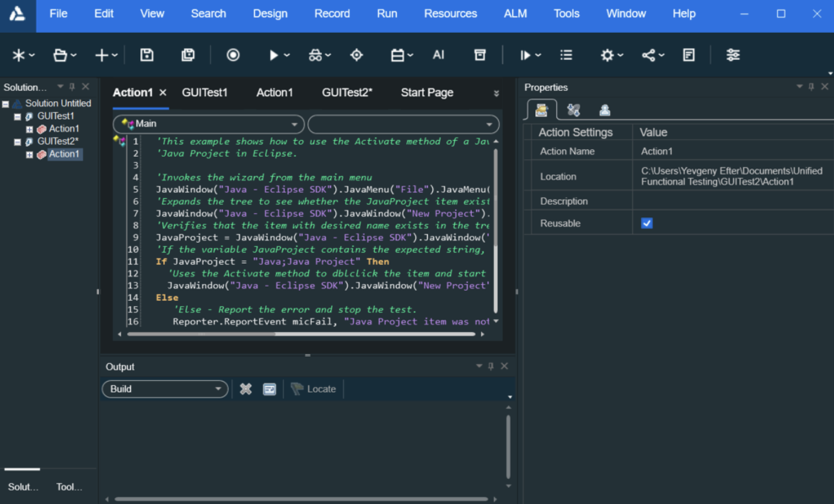Select Action1 under GUITest1
This screenshot has width=834, height=504.
pyautogui.click(x=63, y=128)
